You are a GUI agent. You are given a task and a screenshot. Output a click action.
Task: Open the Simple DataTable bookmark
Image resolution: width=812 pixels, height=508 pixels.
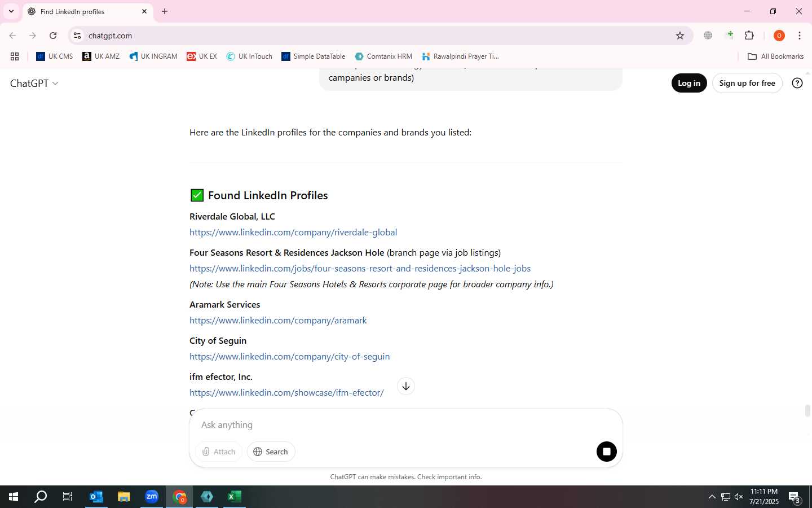tap(314, 56)
